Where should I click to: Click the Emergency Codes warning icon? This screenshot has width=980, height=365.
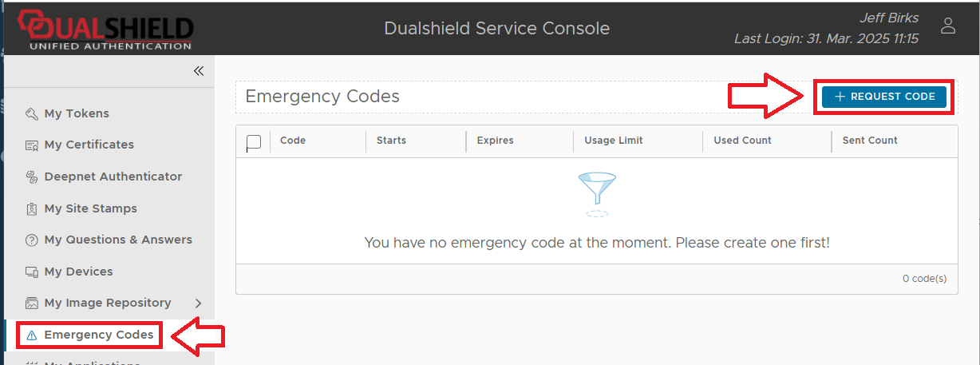click(x=32, y=335)
